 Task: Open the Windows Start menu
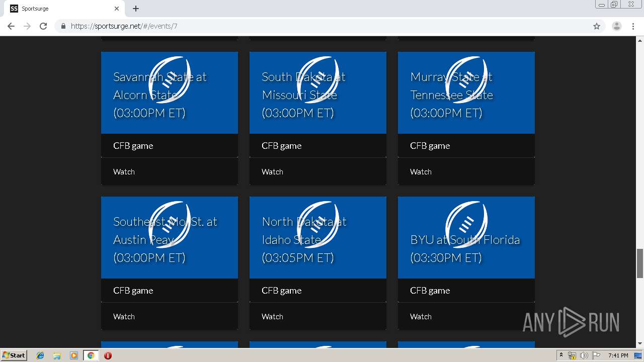(x=14, y=355)
